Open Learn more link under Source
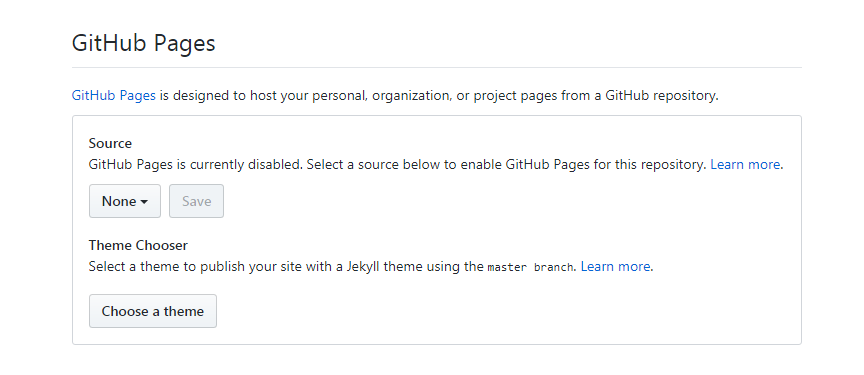The width and height of the screenshot is (864, 375). click(x=745, y=164)
